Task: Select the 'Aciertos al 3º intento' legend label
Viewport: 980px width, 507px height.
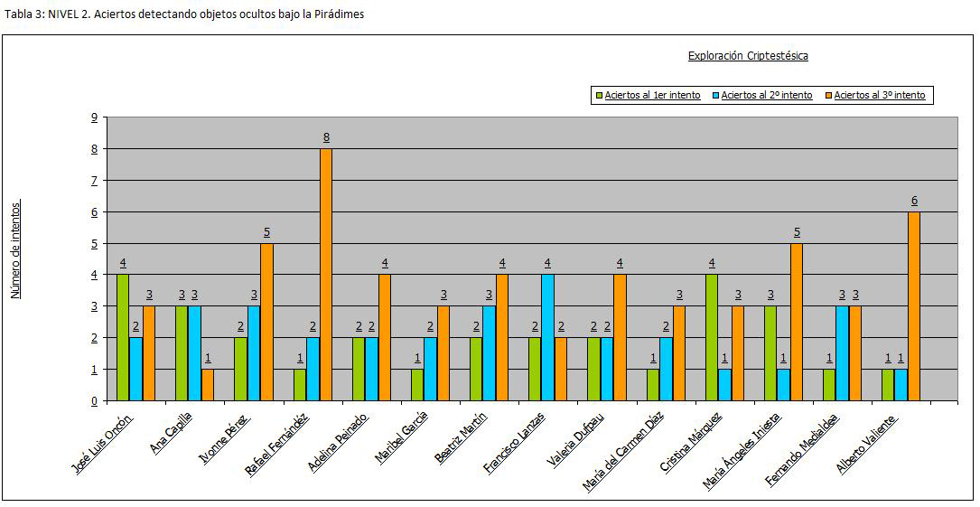Action: coord(880,95)
